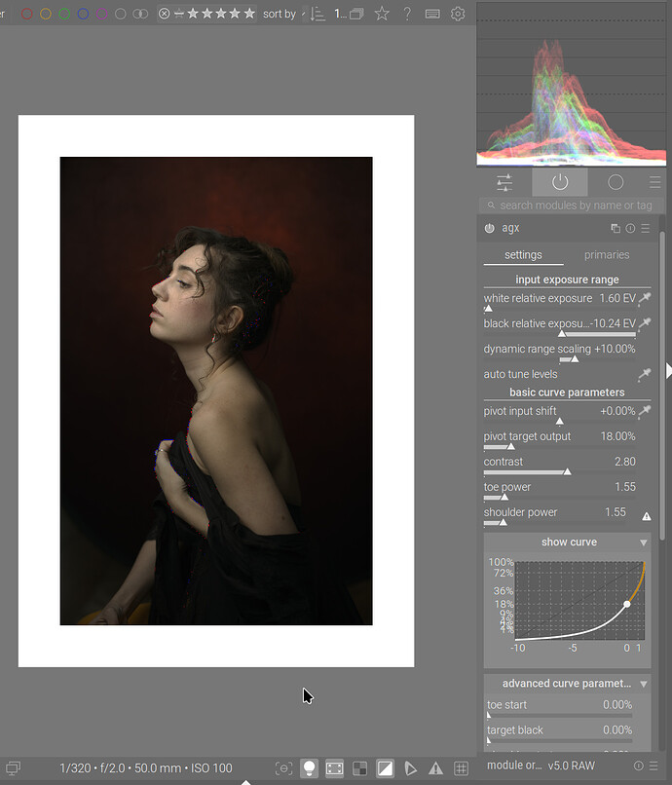Toggle raw overexposed indicator warning triangle
Image resolution: width=672 pixels, height=785 pixels.
(435, 768)
